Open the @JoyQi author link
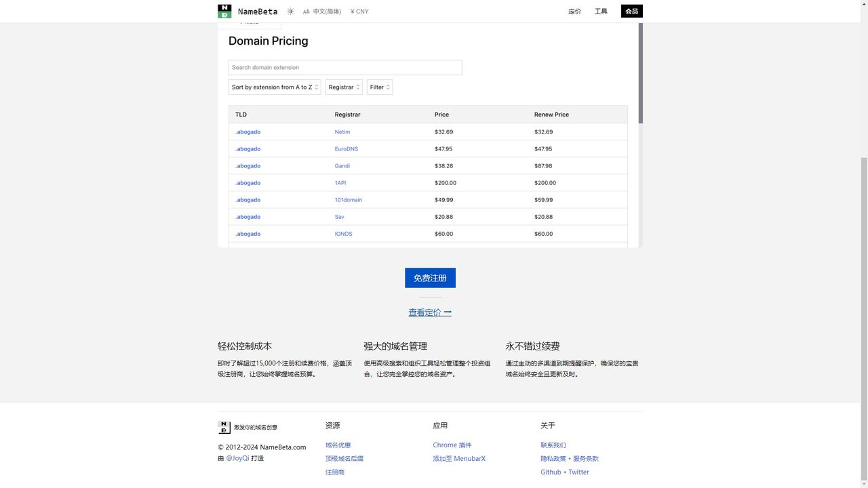868x488 pixels. click(x=237, y=458)
